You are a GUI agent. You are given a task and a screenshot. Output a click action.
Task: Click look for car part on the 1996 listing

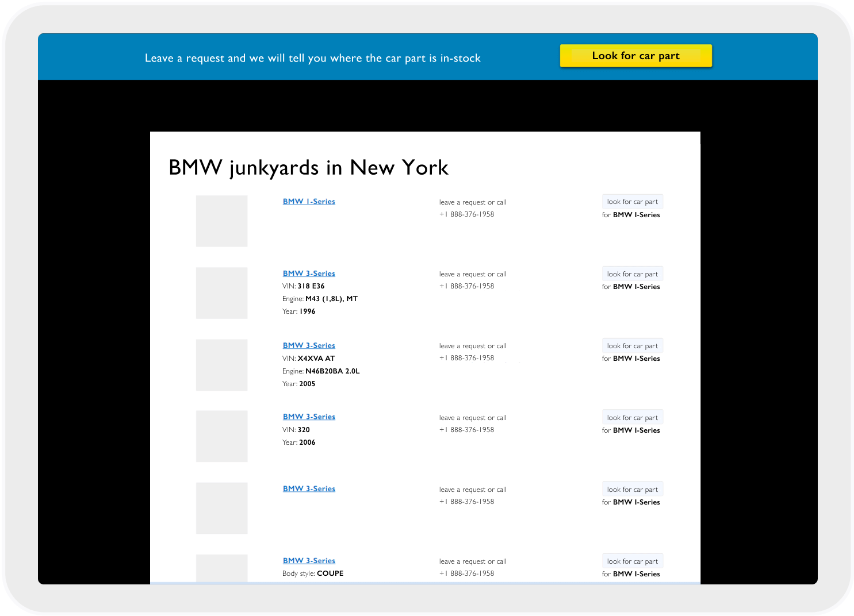pyautogui.click(x=633, y=273)
